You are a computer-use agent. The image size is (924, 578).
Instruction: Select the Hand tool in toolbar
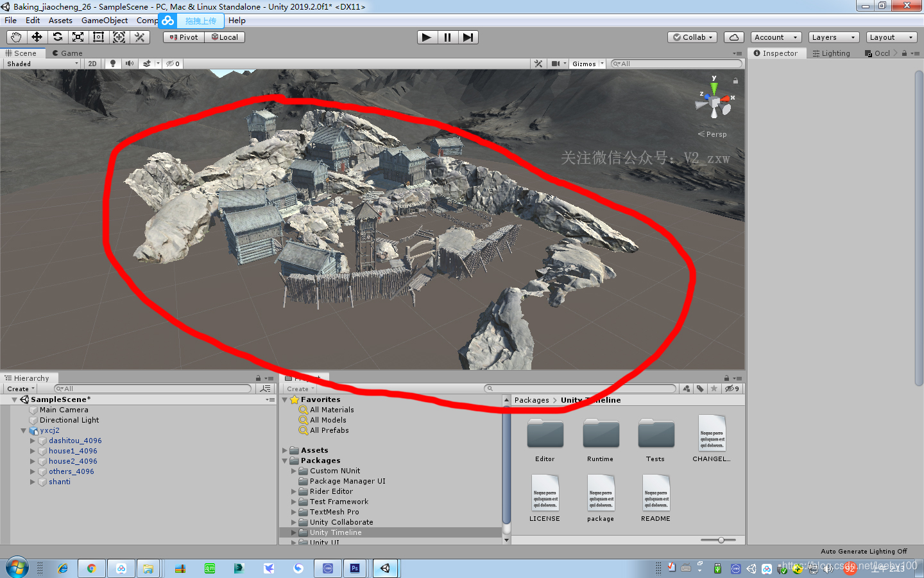(x=15, y=37)
